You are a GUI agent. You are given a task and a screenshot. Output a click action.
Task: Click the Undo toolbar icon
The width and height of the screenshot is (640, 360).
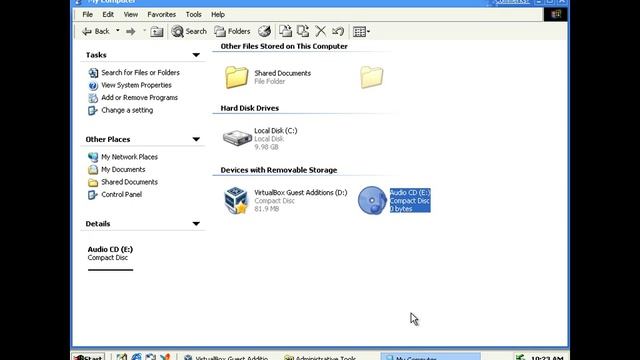point(338,31)
